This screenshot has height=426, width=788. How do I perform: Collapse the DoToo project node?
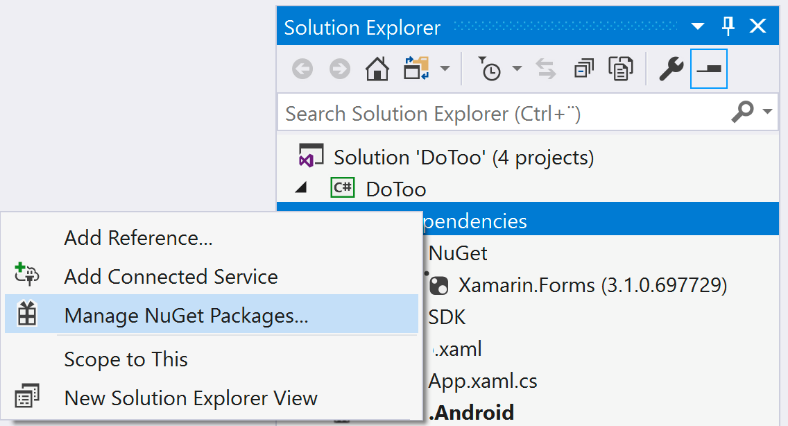pos(301,187)
